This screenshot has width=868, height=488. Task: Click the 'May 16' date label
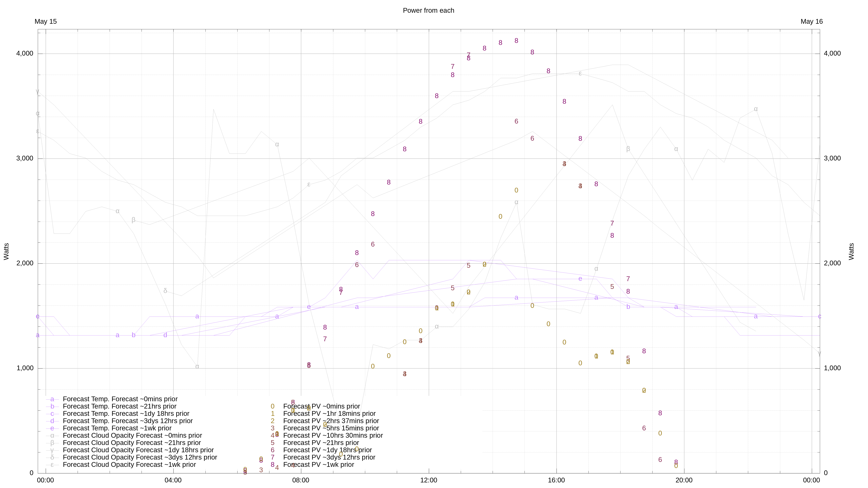[811, 22]
